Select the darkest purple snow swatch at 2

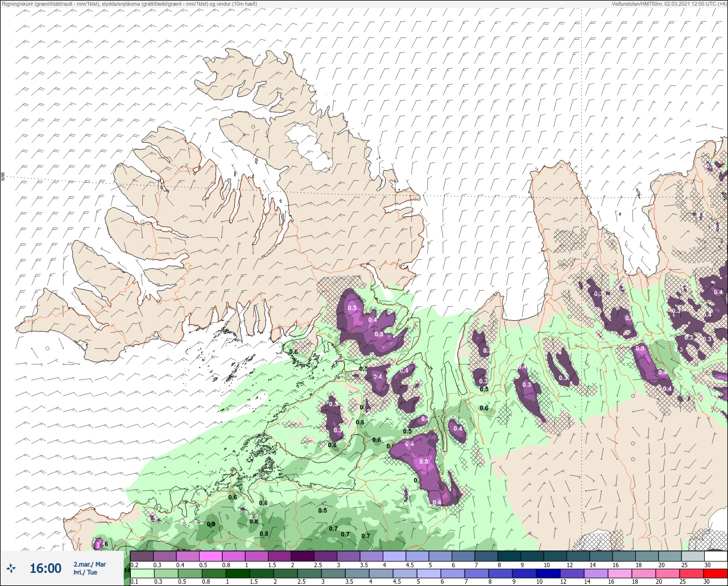click(303, 556)
